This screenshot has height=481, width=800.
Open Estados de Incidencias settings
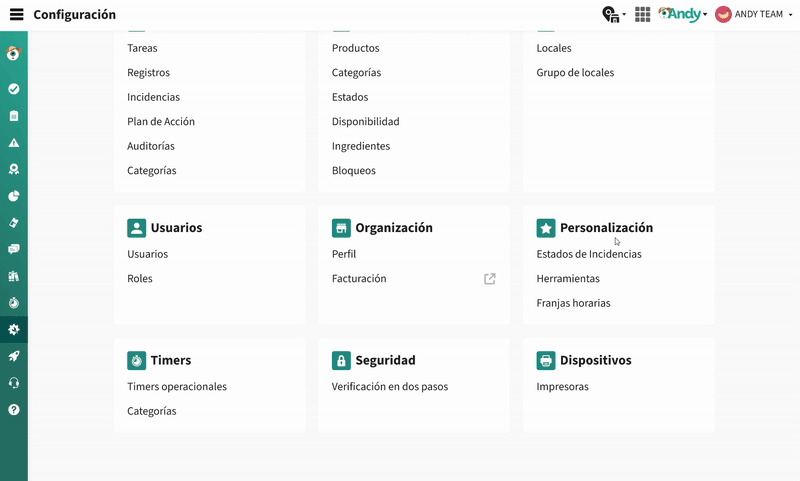point(589,254)
